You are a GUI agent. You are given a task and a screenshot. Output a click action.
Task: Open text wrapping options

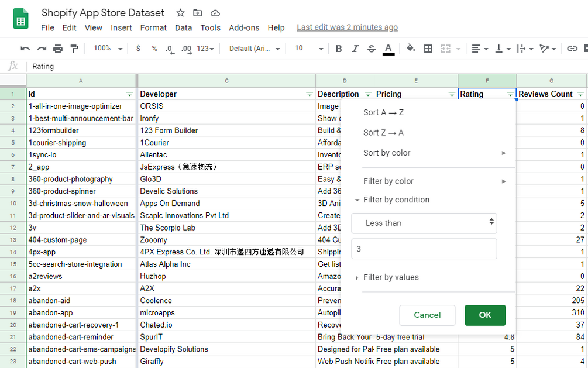pos(525,49)
